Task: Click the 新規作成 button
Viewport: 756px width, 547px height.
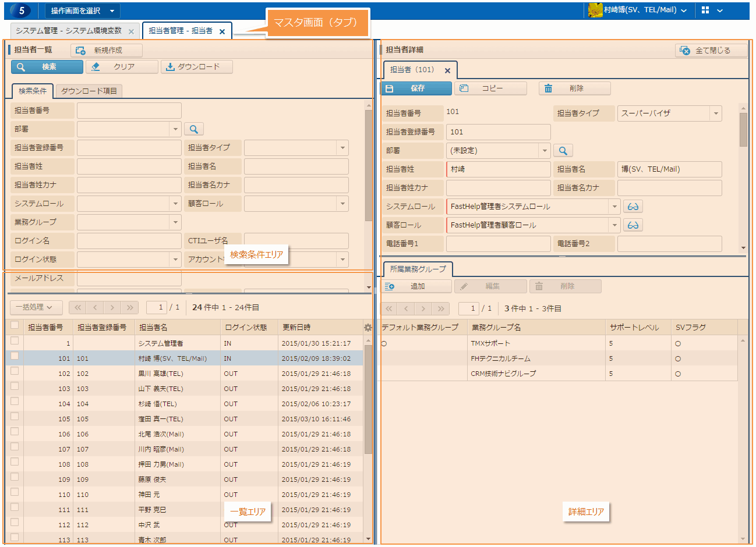Action: [x=106, y=51]
